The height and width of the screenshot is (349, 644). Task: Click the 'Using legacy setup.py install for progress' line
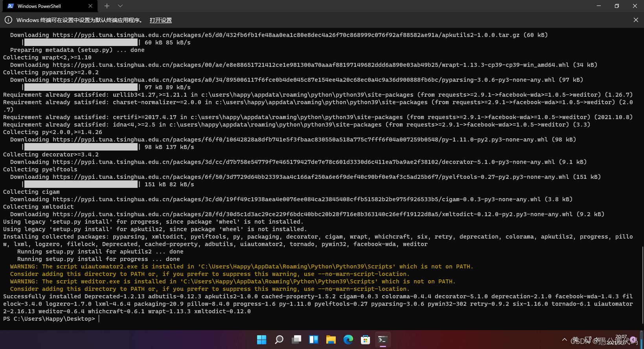click(x=153, y=222)
